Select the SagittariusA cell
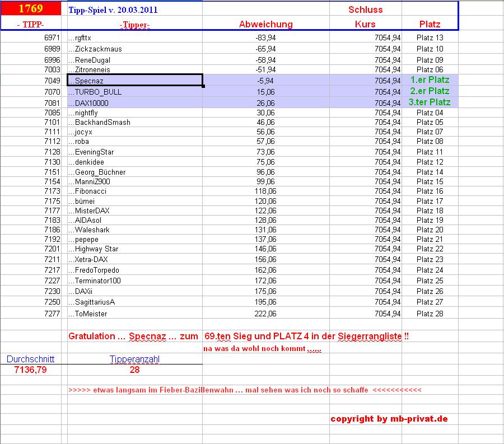504x444 pixels. 134,302
